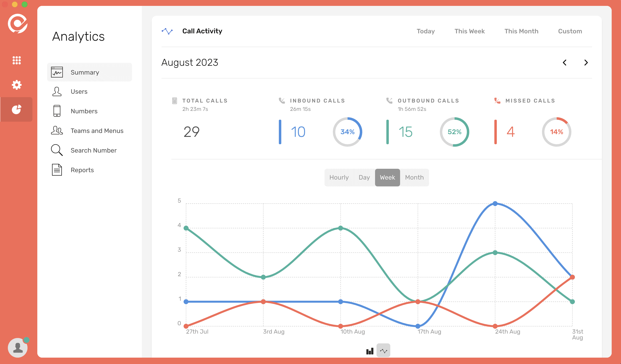Click the Search Number magnifier icon
Viewport: 621px width, 364px height.
point(57,150)
